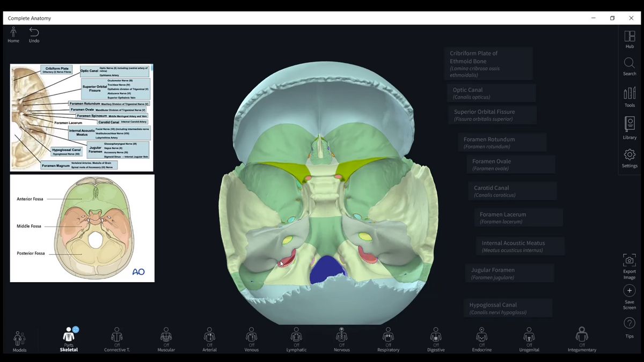Open the Search magnifier
The width and height of the screenshot is (644, 362).
(630, 64)
